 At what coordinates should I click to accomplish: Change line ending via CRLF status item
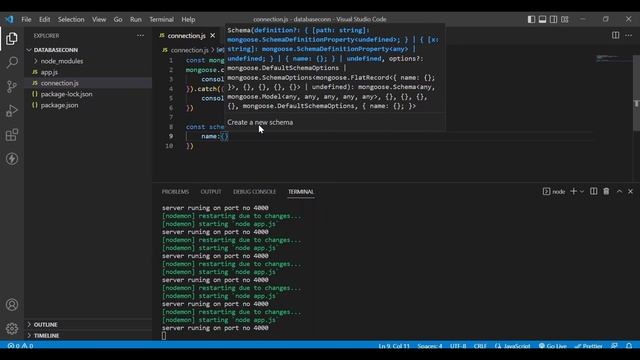(480, 346)
